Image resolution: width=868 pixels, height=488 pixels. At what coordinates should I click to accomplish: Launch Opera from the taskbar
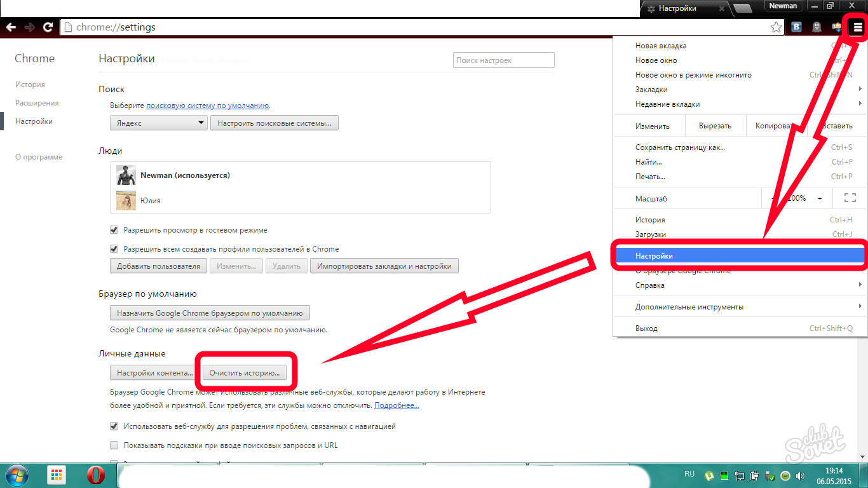(96, 475)
